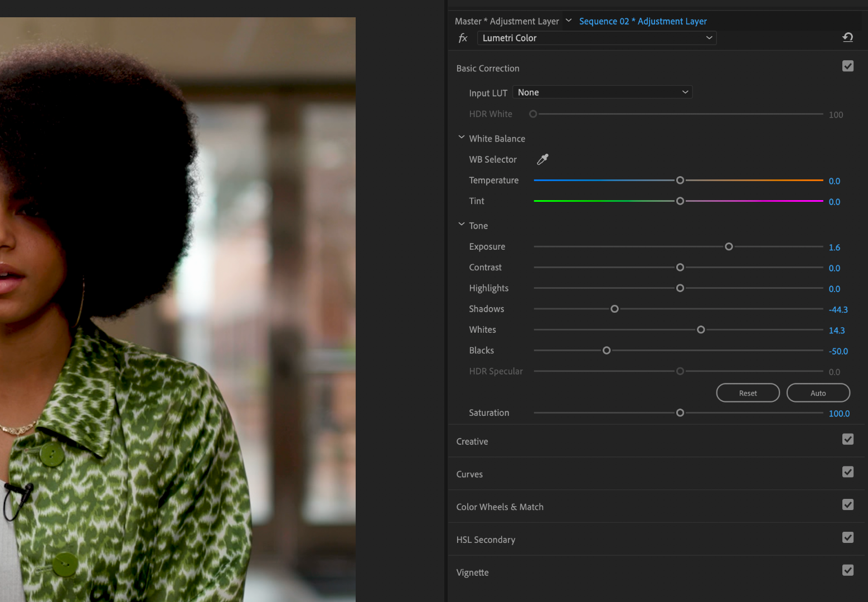This screenshot has width=868, height=602.
Task: Expand the Curves section
Action: click(469, 474)
